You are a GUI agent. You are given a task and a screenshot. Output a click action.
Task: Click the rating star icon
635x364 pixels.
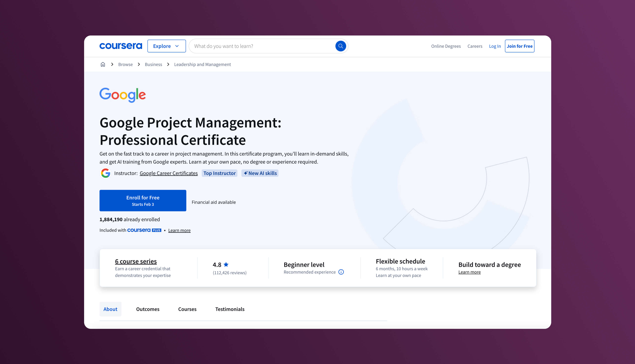click(226, 264)
